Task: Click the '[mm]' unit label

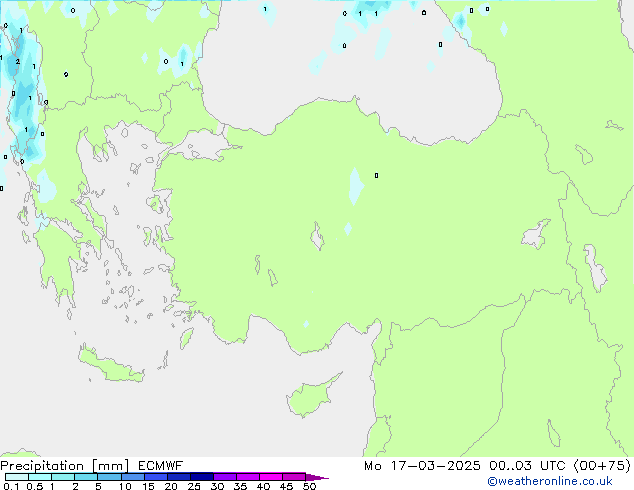Action: tap(110, 466)
